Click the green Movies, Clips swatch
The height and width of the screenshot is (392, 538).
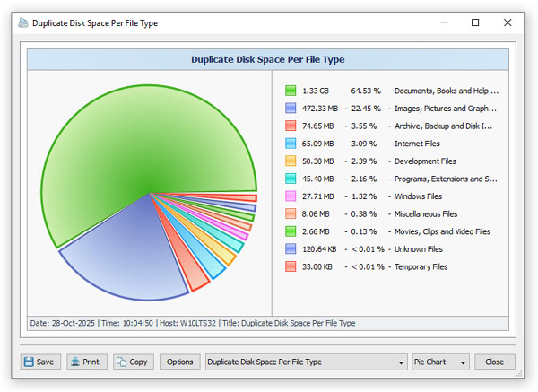pyautogui.click(x=291, y=231)
